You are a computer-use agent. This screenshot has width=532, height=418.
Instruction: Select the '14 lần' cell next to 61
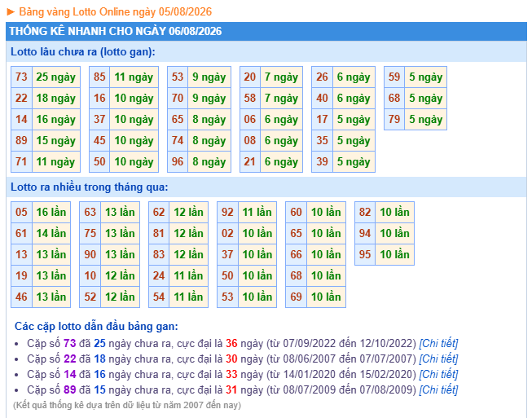point(51,233)
